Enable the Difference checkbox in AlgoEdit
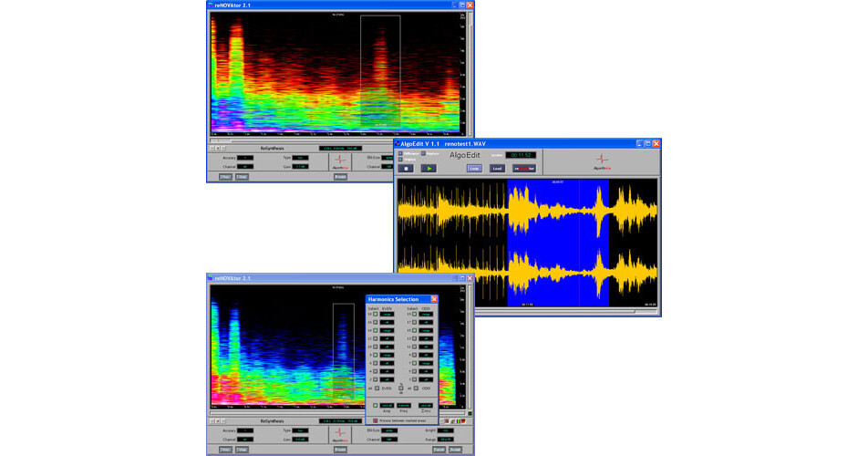This screenshot has height=456, width=868. [400, 153]
